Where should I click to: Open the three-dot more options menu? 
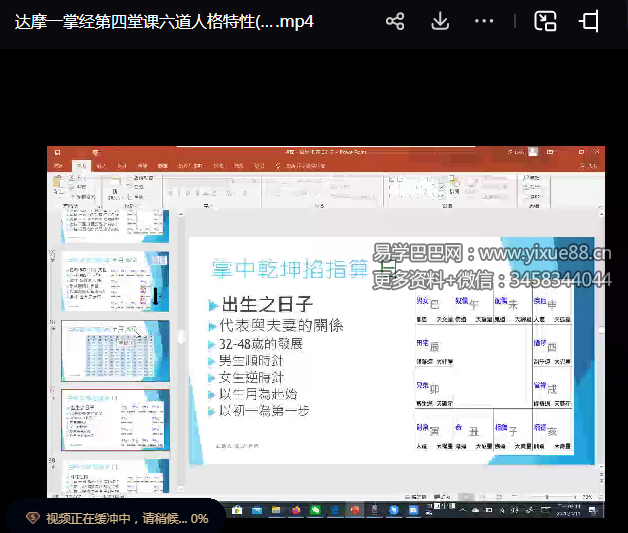point(485,21)
